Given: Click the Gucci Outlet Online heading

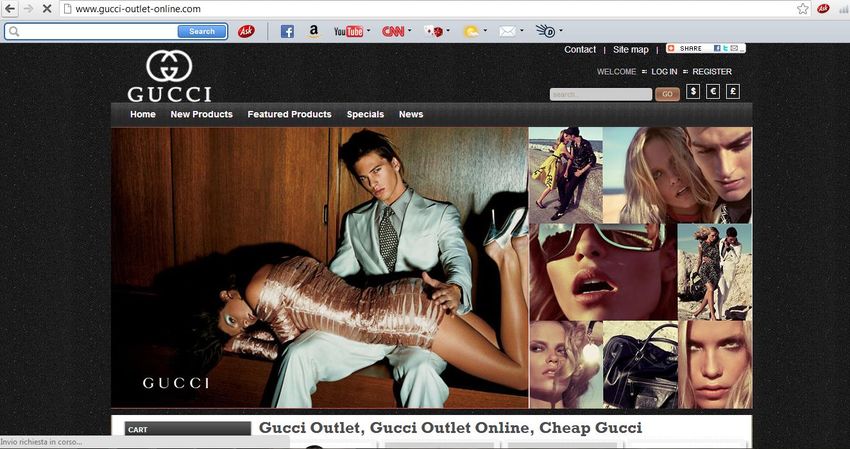Looking at the screenshot, I should [x=450, y=427].
